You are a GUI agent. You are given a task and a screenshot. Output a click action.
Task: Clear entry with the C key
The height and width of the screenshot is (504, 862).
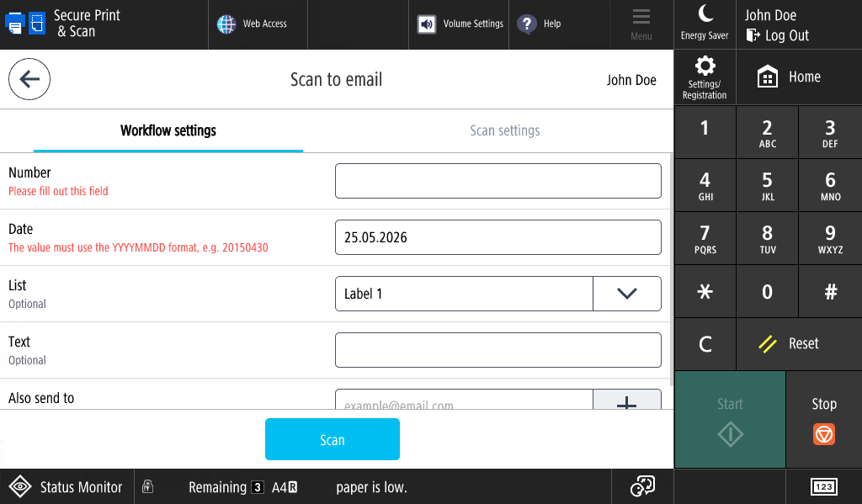[x=705, y=344]
